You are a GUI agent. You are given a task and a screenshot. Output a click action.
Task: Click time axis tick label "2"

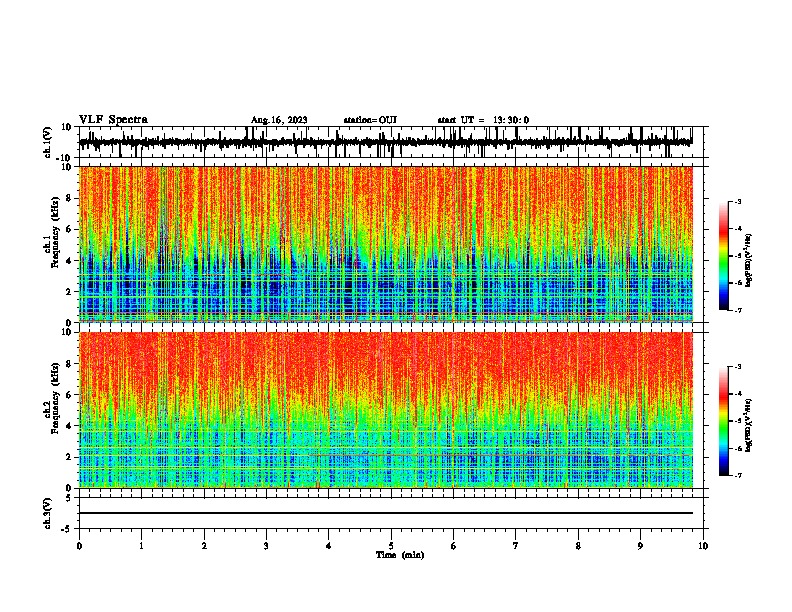204,546
